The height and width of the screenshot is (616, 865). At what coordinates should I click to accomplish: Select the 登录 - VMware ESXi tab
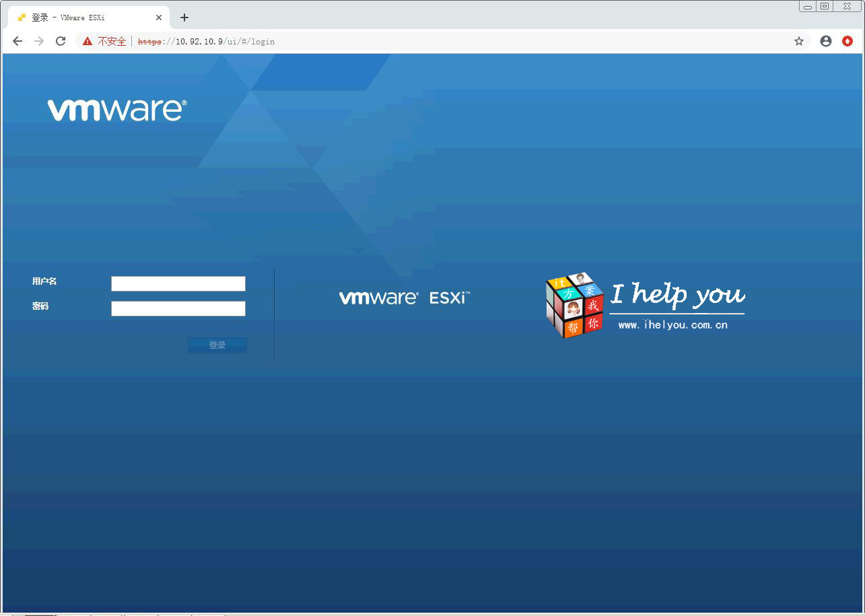88,18
